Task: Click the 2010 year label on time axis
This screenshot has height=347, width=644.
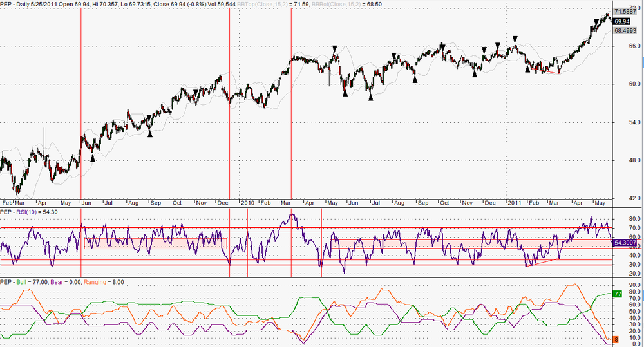Action: point(247,203)
